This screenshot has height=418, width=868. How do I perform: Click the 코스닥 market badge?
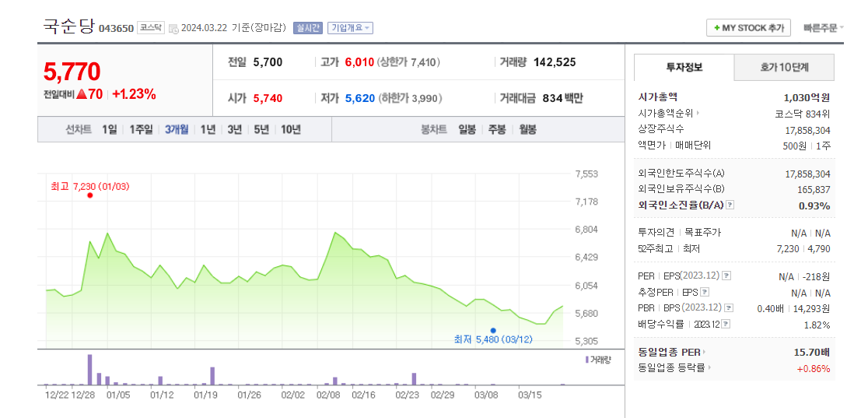151,27
